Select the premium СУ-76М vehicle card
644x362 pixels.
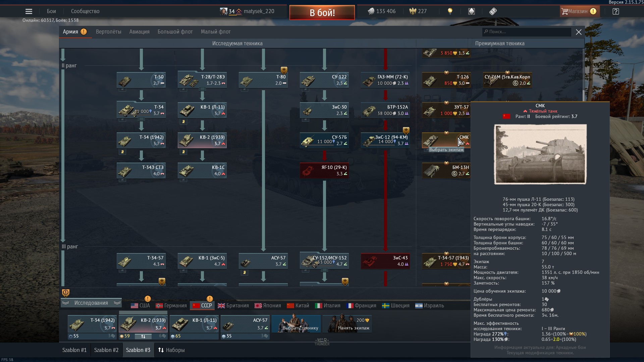tap(507, 80)
